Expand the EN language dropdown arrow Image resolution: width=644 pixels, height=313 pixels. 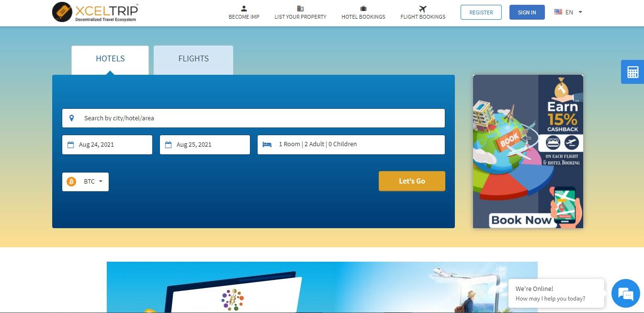click(580, 12)
